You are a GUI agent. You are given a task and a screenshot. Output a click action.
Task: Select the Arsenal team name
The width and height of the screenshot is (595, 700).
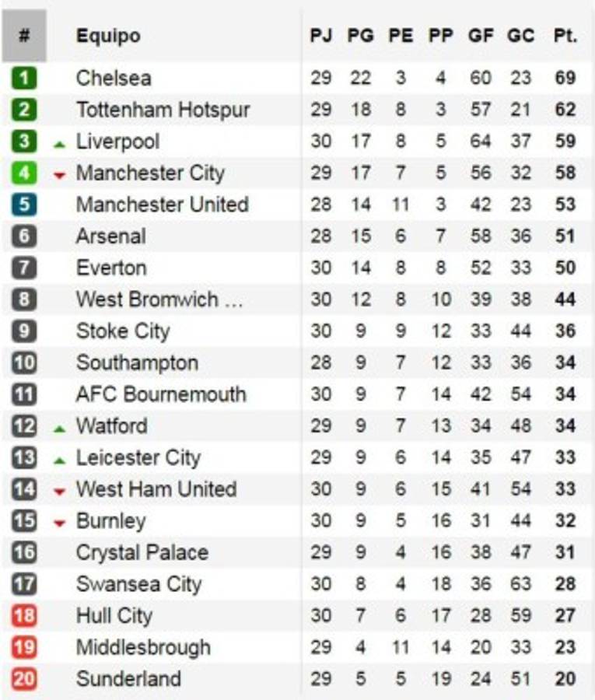pos(110,236)
